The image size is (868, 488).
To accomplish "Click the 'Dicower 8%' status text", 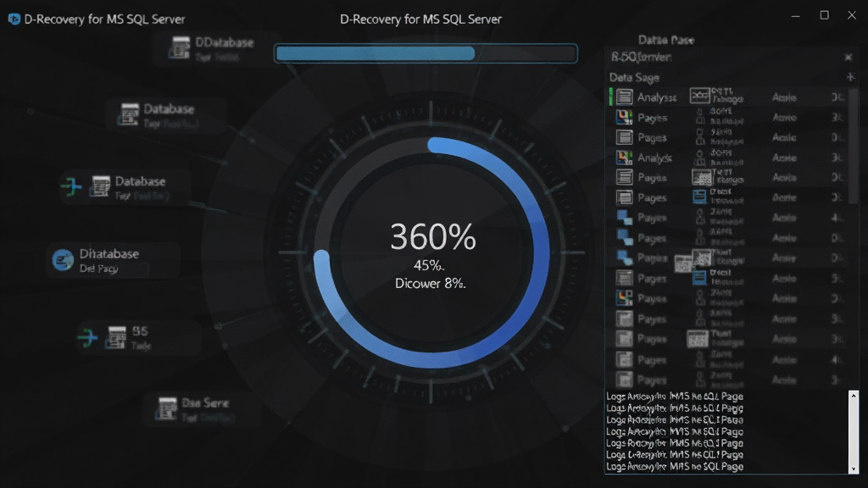I will [x=430, y=284].
